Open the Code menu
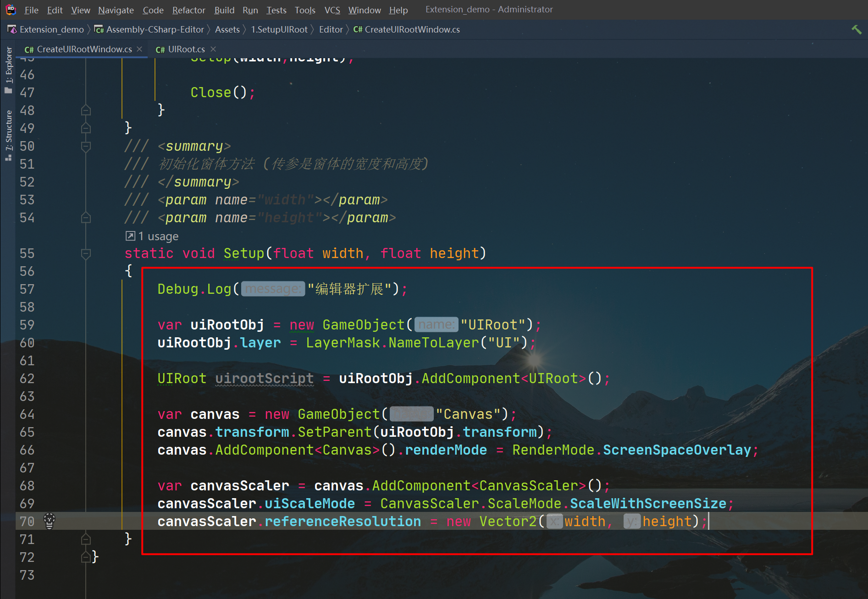Screen dimensions: 868x599 (x=153, y=10)
